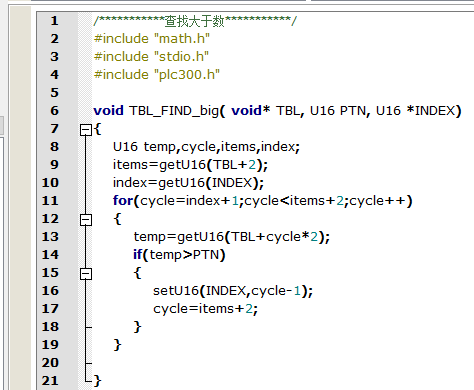This screenshot has width=474, height=390.
Task: Click line number 1 in the gutter
Action: [54, 21]
